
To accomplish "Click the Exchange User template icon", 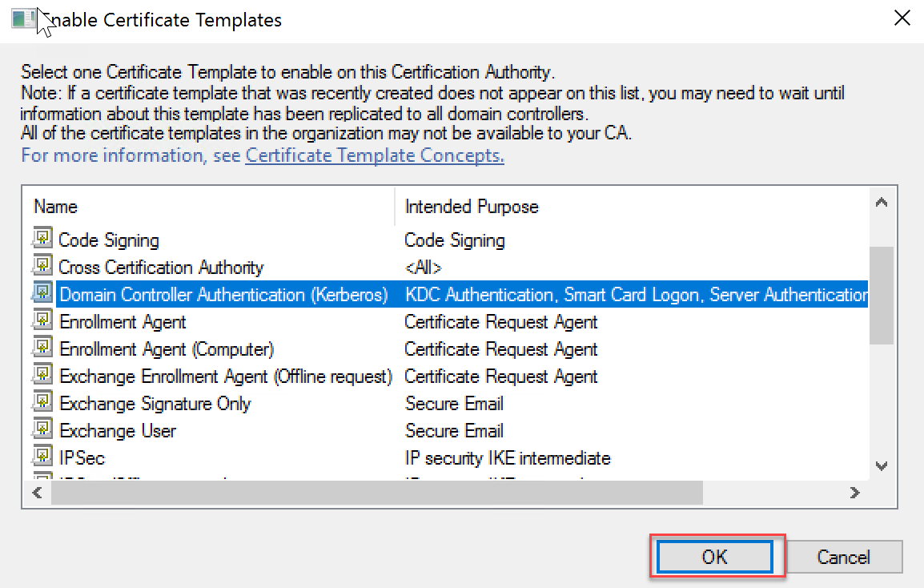I will 42,430.
